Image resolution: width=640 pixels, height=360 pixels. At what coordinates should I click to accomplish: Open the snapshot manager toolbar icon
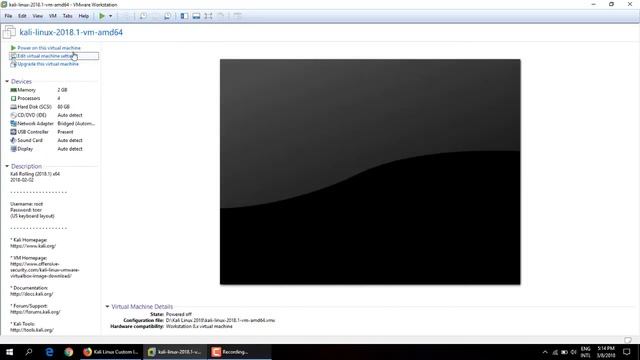(168, 16)
